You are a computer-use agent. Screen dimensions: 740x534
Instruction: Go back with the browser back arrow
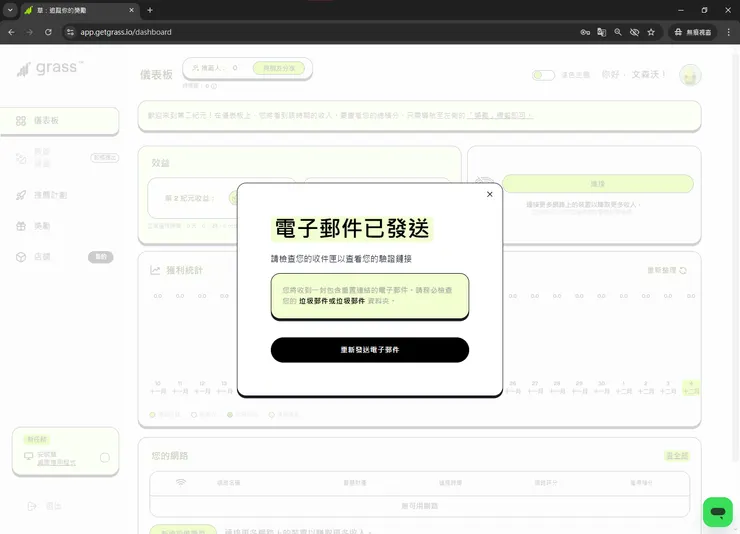coord(11,32)
